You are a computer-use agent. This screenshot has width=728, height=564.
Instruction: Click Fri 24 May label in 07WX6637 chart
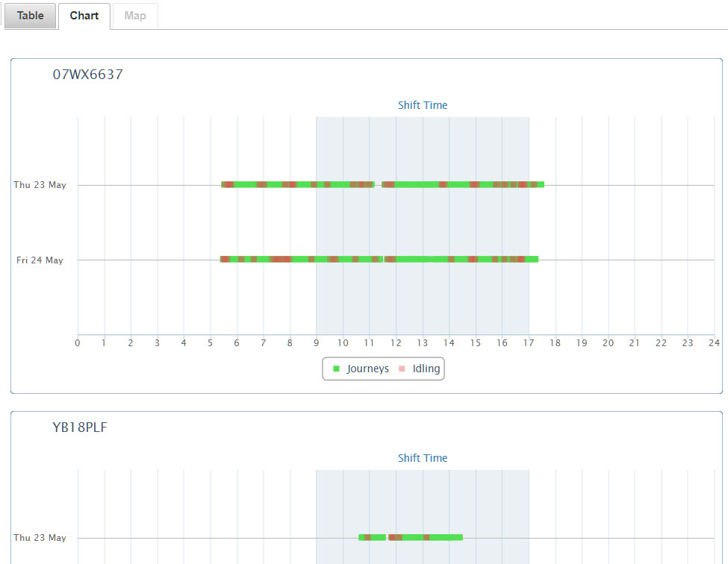click(40, 260)
